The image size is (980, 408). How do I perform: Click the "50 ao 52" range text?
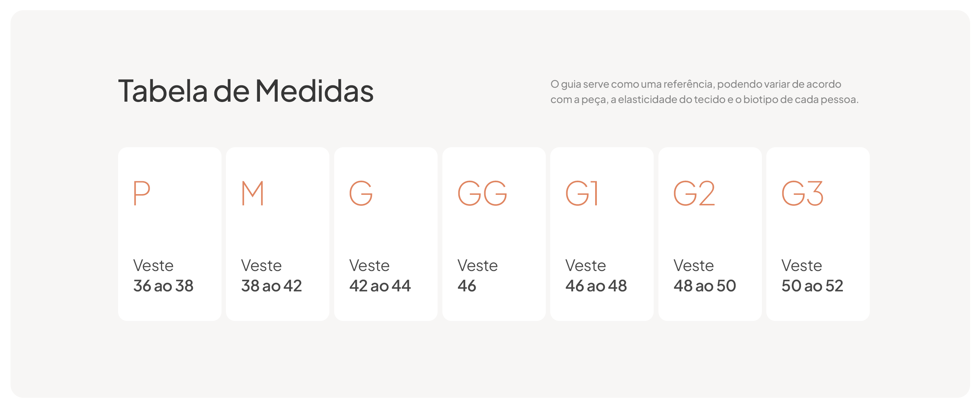pyautogui.click(x=812, y=286)
